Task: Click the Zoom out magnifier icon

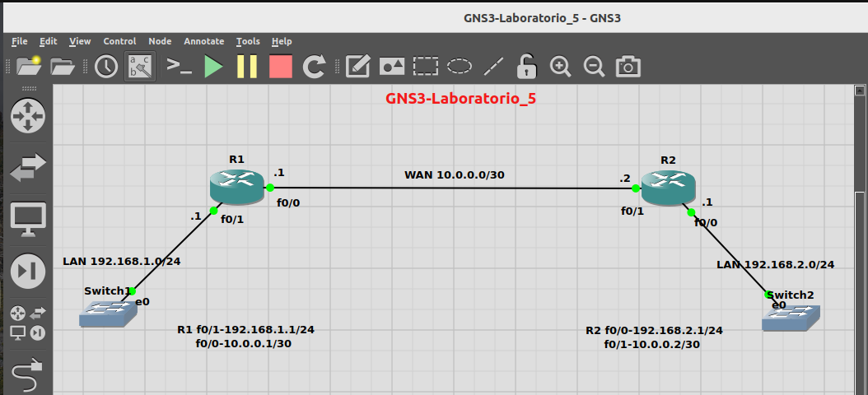Action: click(x=594, y=67)
